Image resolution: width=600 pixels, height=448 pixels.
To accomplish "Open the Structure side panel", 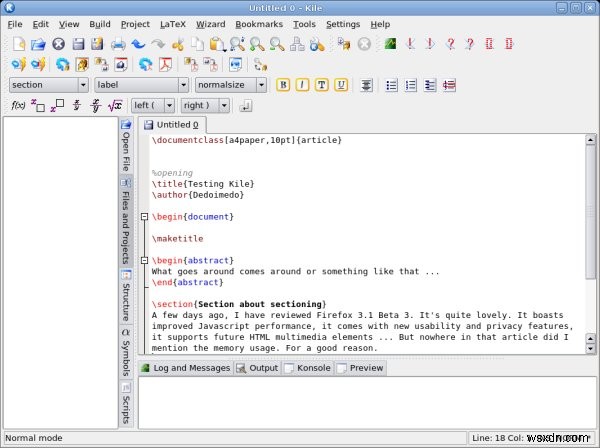I will tap(126, 295).
